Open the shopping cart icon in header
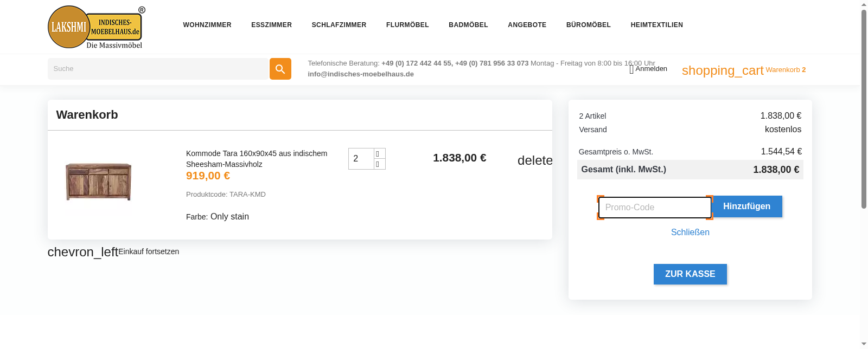Image resolution: width=868 pixels, height=349 pixels. tap(722, 70)
